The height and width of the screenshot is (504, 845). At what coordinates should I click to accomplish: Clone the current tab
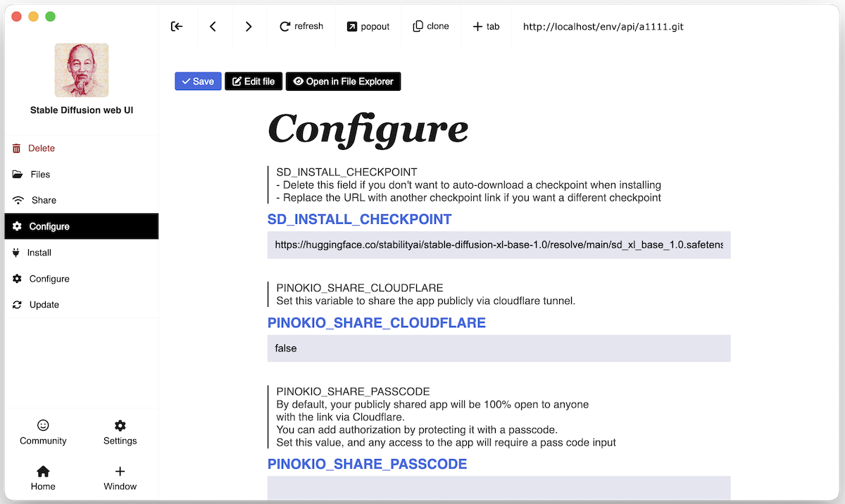(x=431, y=27)
